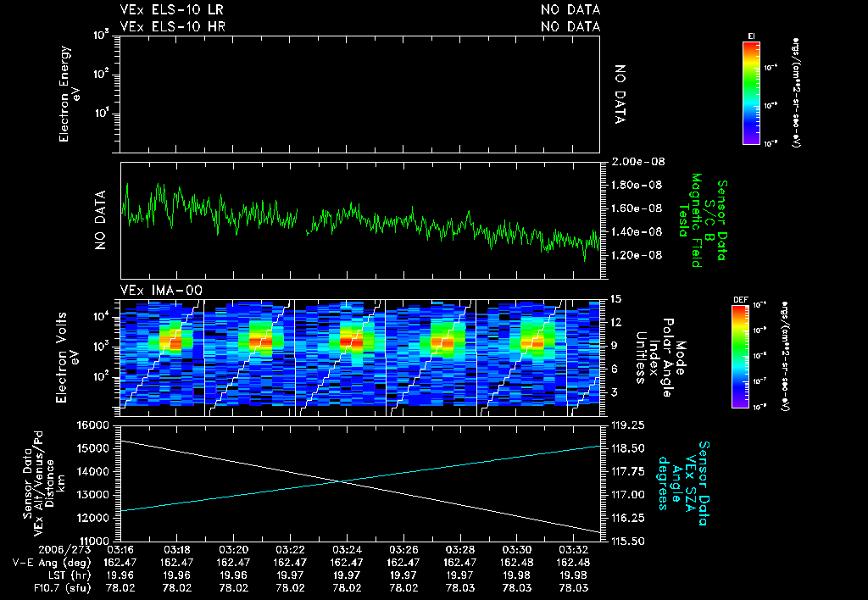Select the VEx ELS-10 LR label
This screenshot has height=600, width=868.
pos(171,9)
